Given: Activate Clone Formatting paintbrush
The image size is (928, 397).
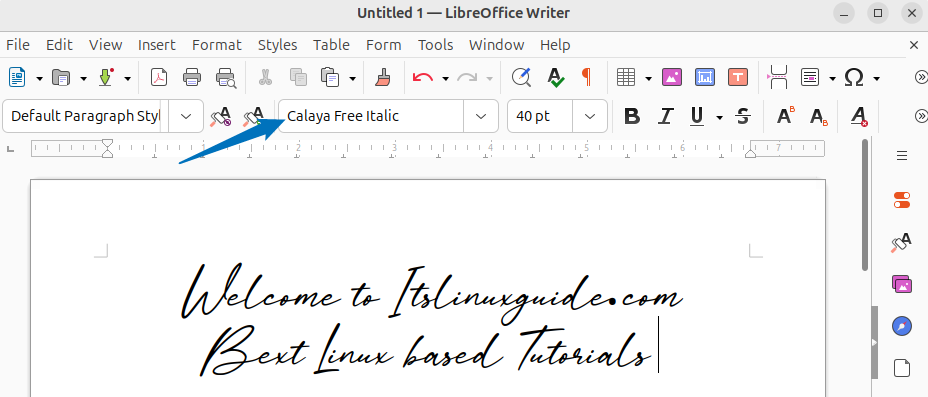Looking at the screenshot, I should 383,77.
